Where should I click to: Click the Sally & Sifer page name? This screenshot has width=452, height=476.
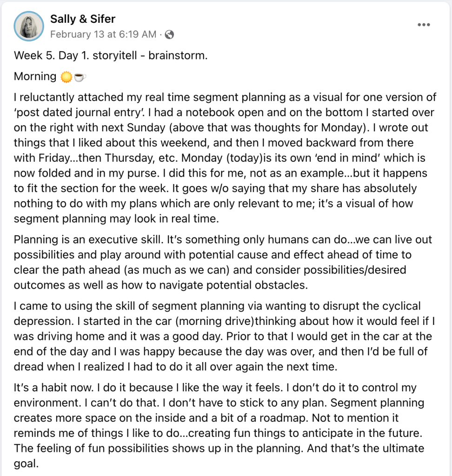point(82,19)
